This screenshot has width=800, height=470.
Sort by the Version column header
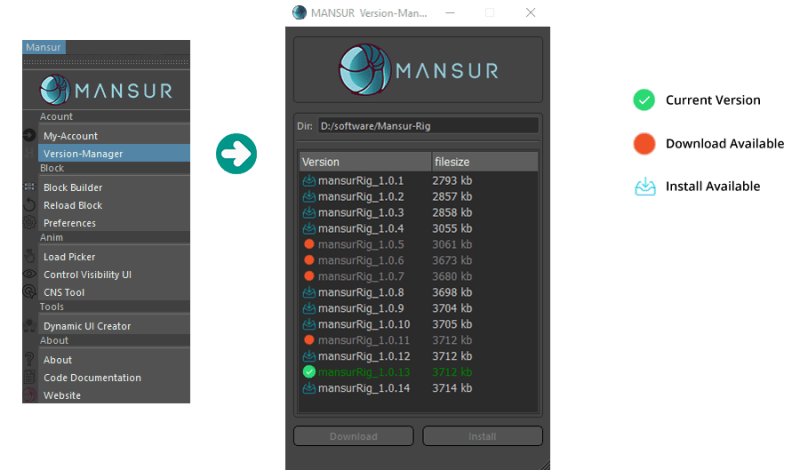365,162
